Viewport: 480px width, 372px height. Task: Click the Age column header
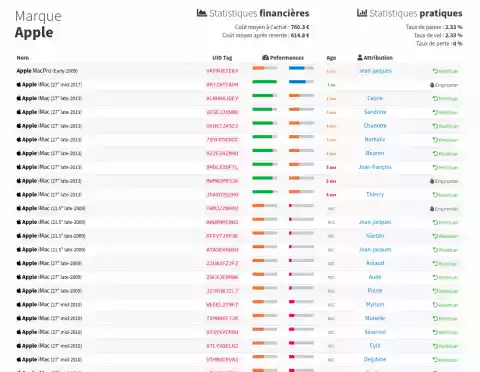pos(331,58)
